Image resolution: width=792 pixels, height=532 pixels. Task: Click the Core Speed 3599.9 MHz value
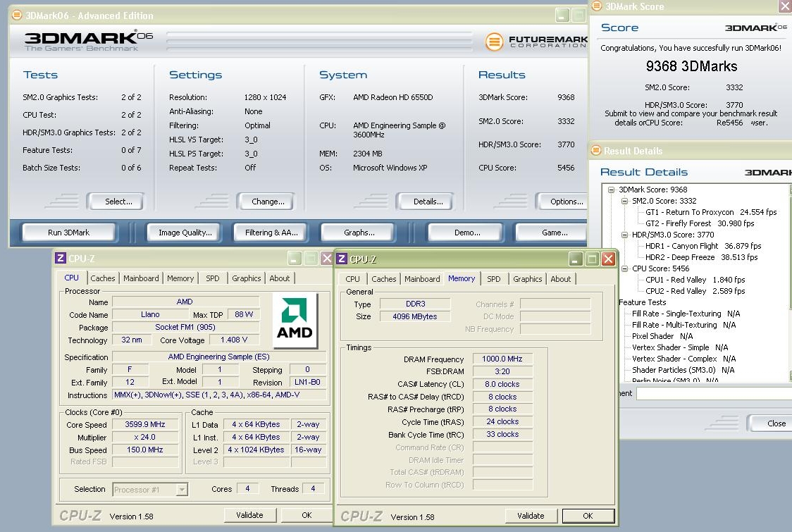pos(145,424)
